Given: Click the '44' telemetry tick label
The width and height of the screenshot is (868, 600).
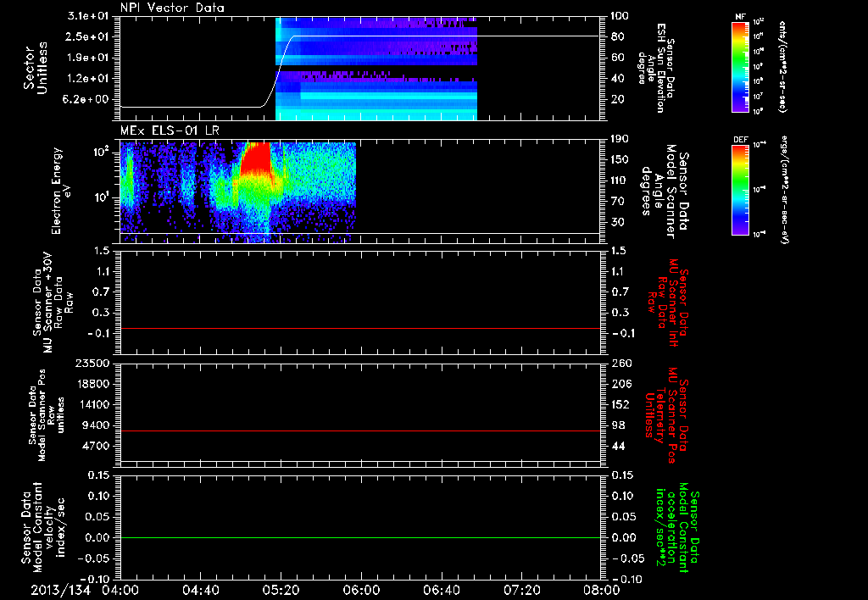Looking at the screenshot, I should (617, 446).
